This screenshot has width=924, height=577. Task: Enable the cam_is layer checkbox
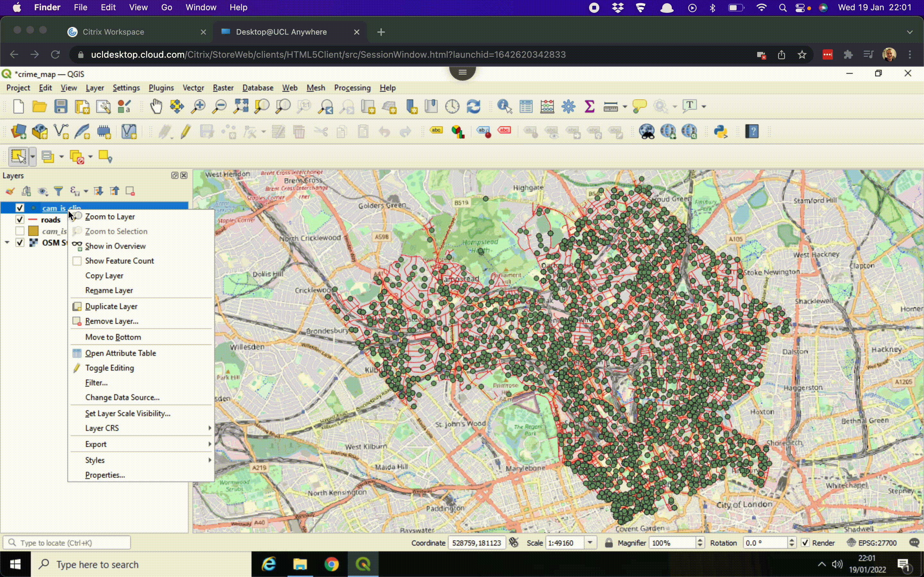(20, 230)
